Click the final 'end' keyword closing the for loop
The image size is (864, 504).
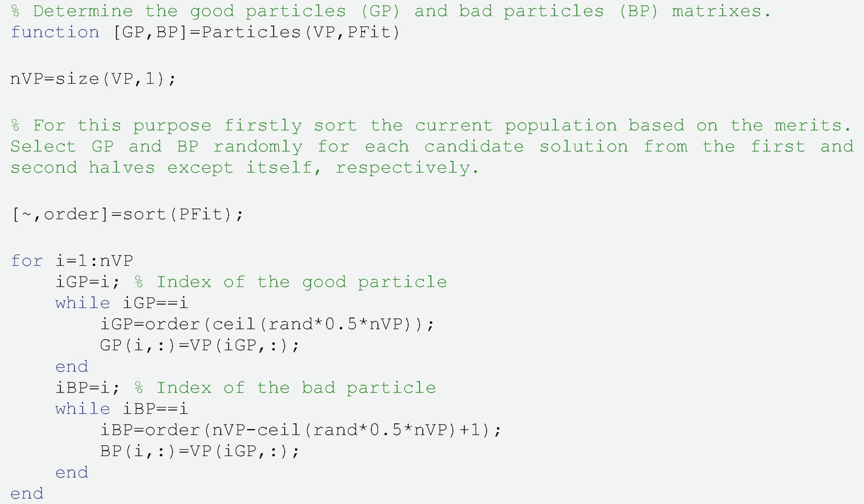(x=27, y=493)
